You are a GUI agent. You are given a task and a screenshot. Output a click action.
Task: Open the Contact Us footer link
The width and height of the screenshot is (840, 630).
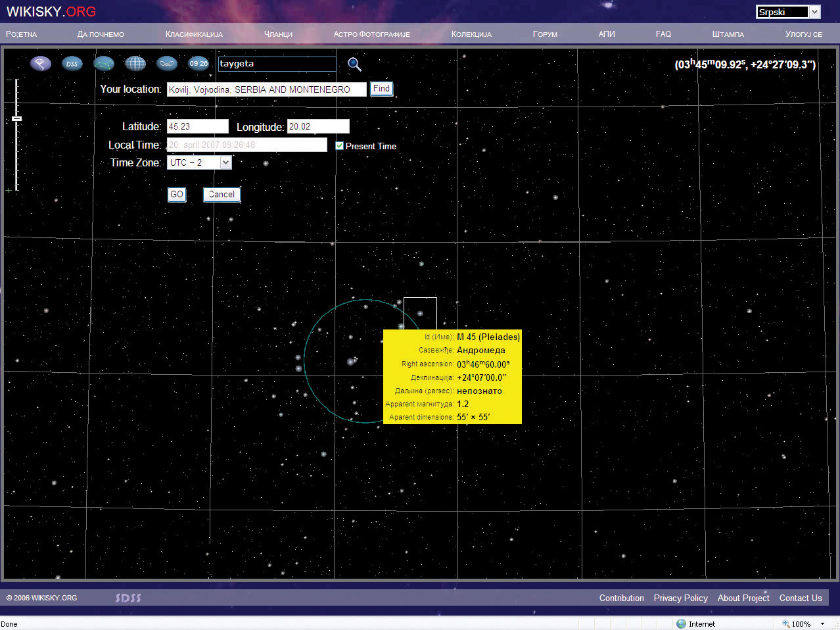pos(801,598)
